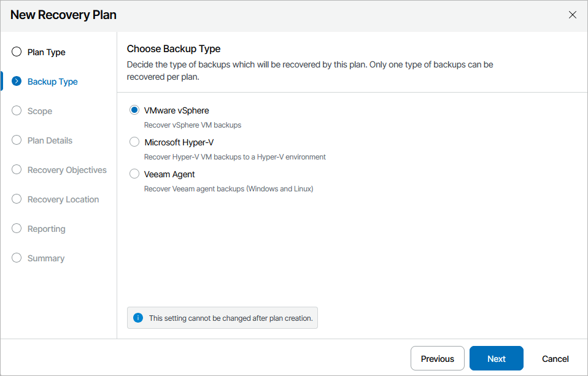The width and height of the screenshot is (588, 376).
Task: Select the VMware vSphere backup type
Action: point(134,110)
